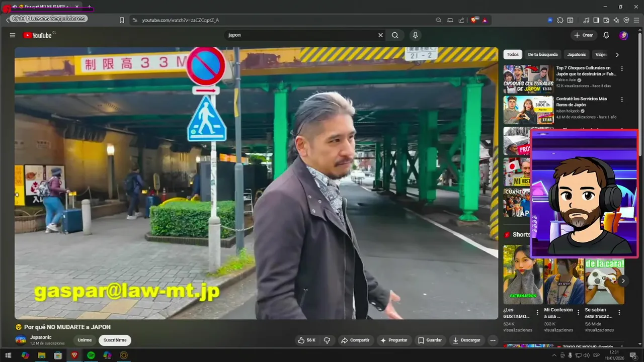Open Brave Shields lion icon

click(x=474, y=20)
